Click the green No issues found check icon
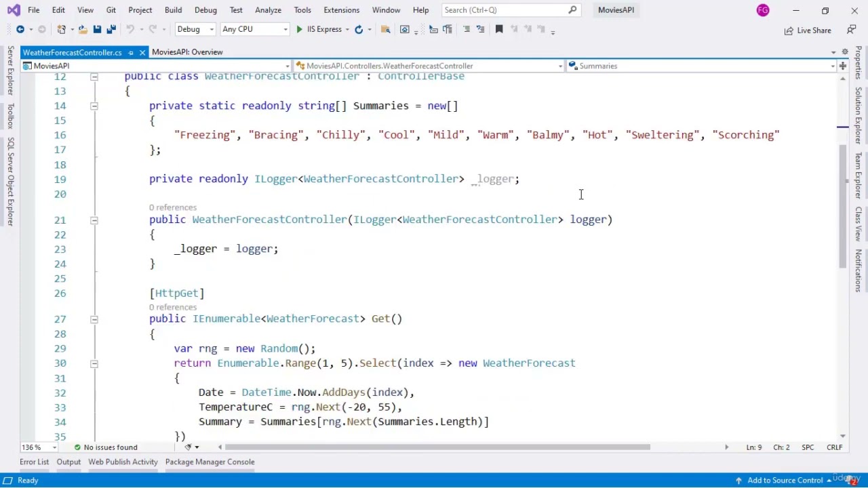Viewport: 868px width, 488px height. pos(77,447)
